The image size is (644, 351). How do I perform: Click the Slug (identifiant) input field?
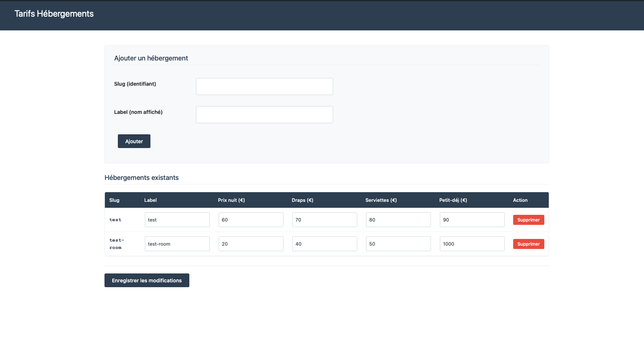[x=264, y=86]
